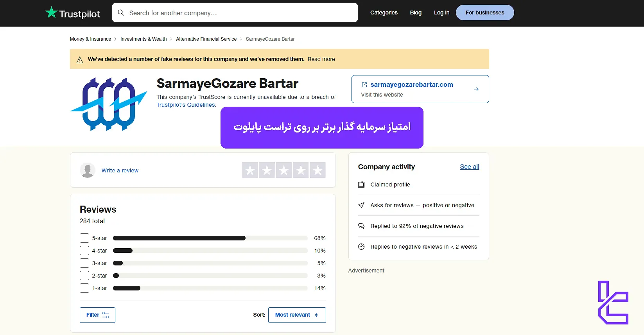This screenshot has height=335, width=644.
Task: Click the chat bubbles icon beside Replied to 92%
Action: coord(361,226)
